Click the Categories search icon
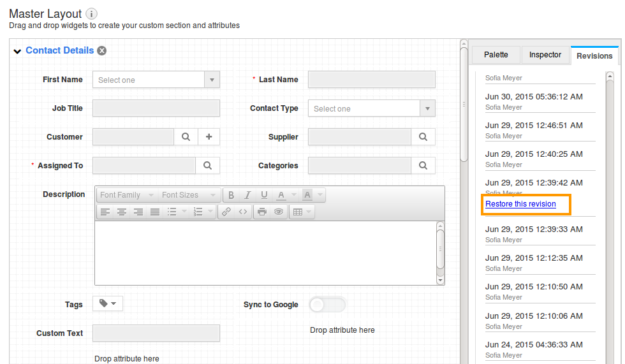 coord(423,165)
